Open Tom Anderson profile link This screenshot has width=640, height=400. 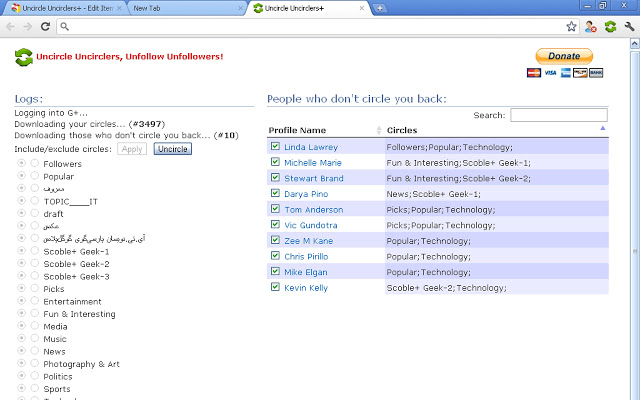[x=313, y=210]
